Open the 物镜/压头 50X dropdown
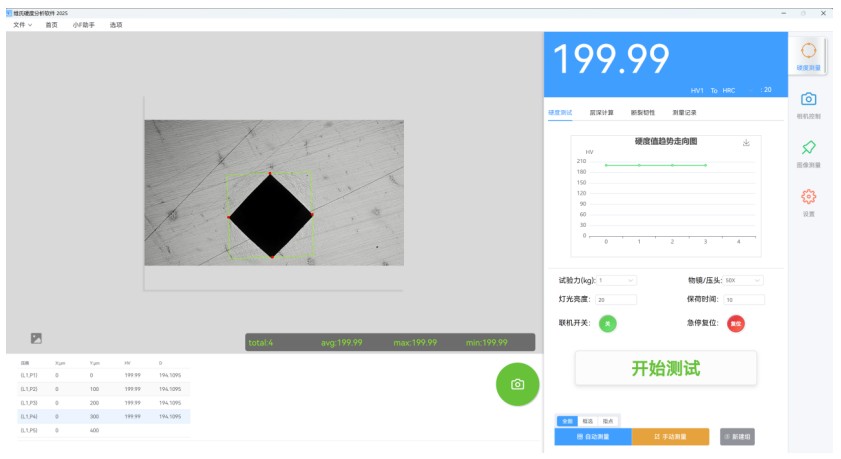841x459 pixels. coord(743,280)
